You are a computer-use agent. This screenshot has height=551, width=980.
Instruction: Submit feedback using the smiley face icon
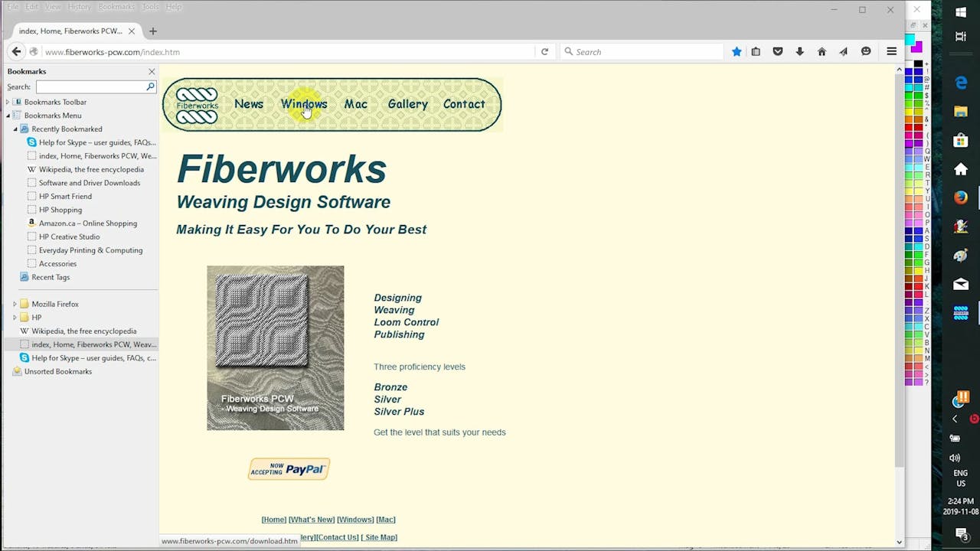[865, 51]
